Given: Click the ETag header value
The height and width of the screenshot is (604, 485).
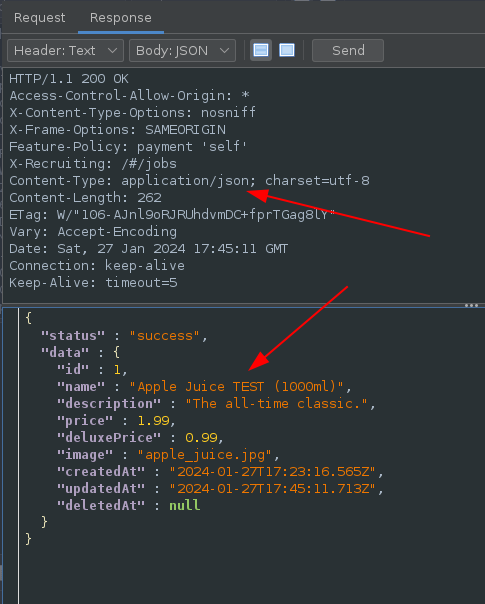Looking at the screenshot, I should coord(196,215).
